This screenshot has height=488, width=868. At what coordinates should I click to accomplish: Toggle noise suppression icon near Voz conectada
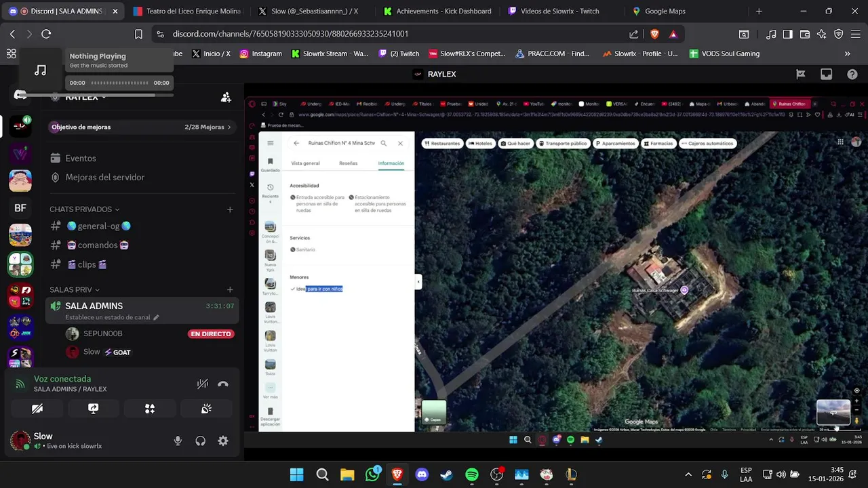(202, 384)
